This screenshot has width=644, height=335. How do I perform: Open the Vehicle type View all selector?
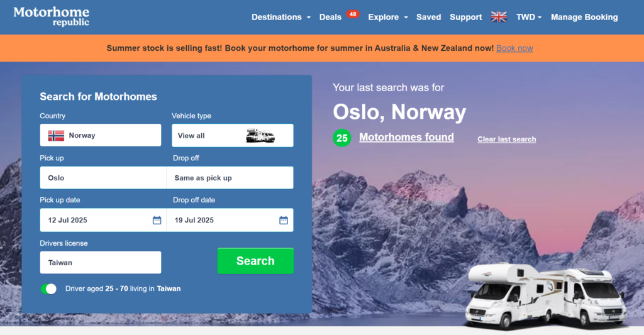[233, 136]
